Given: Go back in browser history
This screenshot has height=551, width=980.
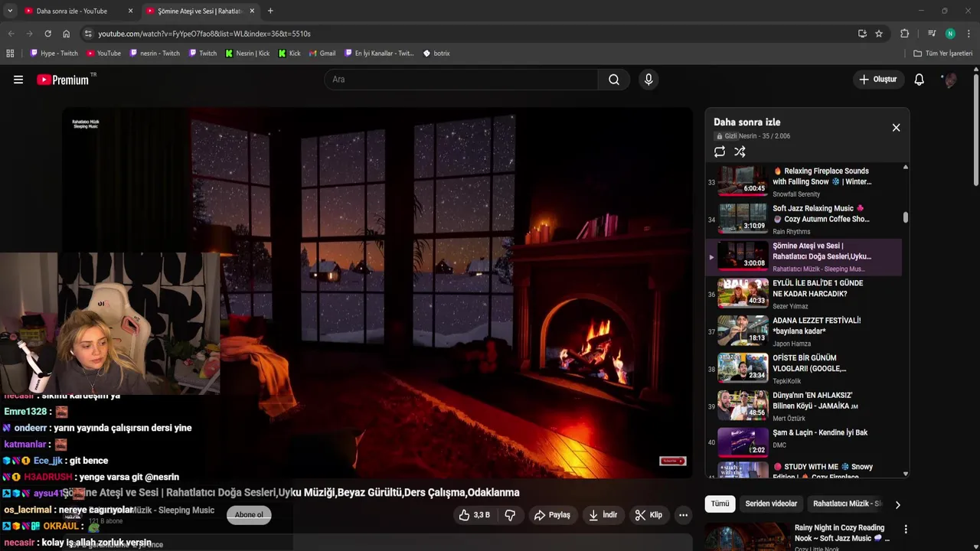Looking at the screenshot, I should click(11, 34).
